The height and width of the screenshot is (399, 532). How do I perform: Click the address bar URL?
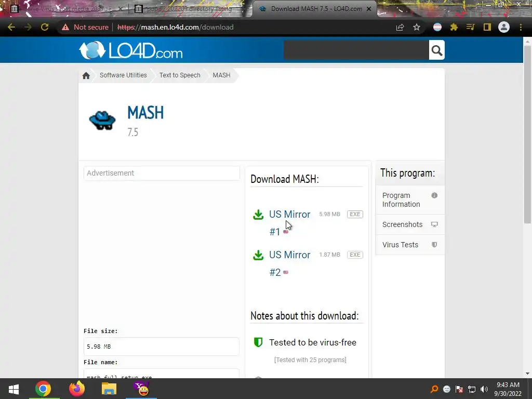tap(176, 27)
